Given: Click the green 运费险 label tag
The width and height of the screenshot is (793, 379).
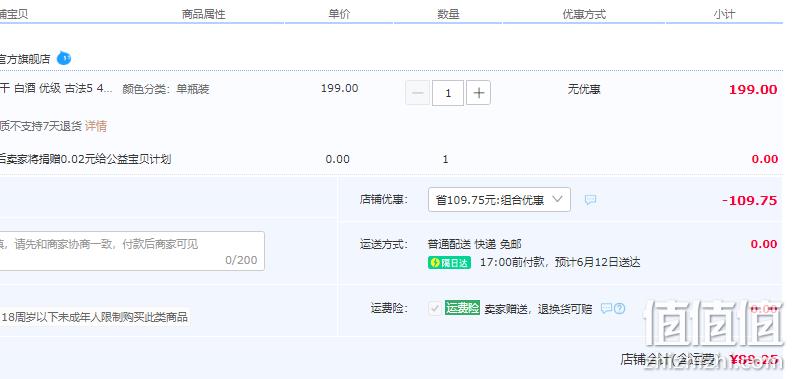Looking at the screenshot, I should (462, 308).
